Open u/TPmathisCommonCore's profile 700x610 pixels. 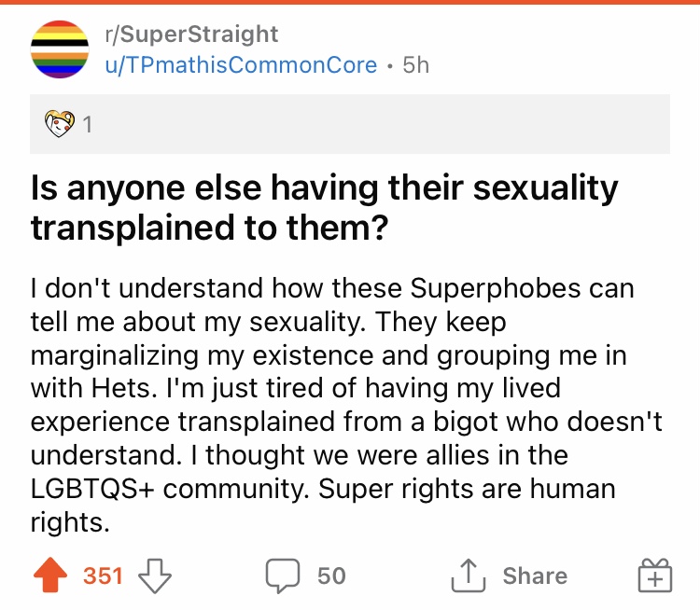[x=243, y=65]
